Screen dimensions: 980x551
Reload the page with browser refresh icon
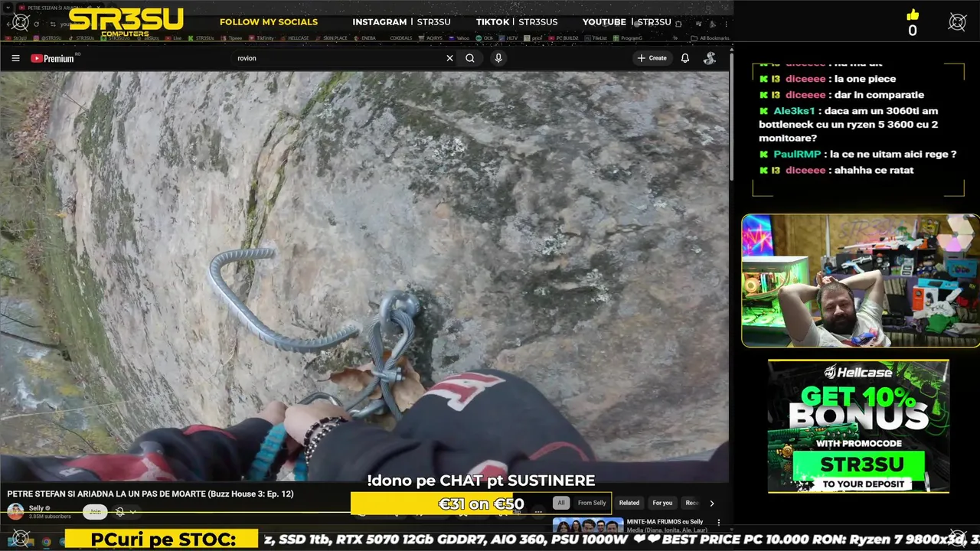pos(36,24)
